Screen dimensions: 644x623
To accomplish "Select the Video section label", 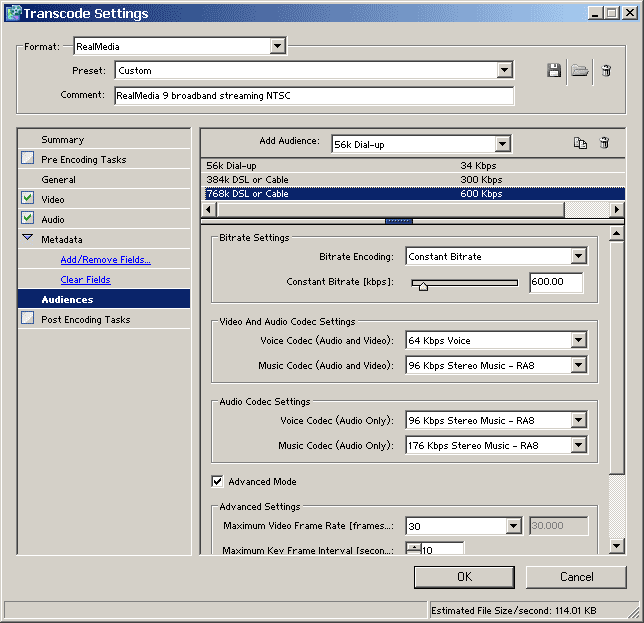I will click(53, 200).
